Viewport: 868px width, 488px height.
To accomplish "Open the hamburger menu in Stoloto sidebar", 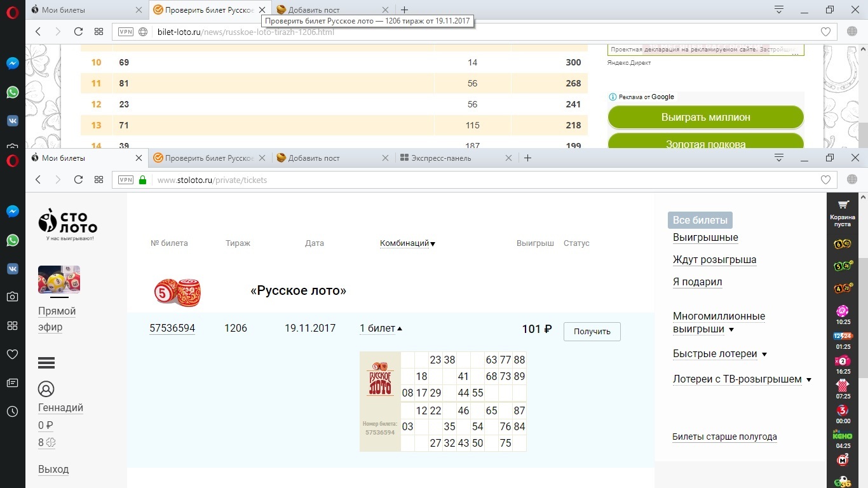I will click(x=46, y=363).
